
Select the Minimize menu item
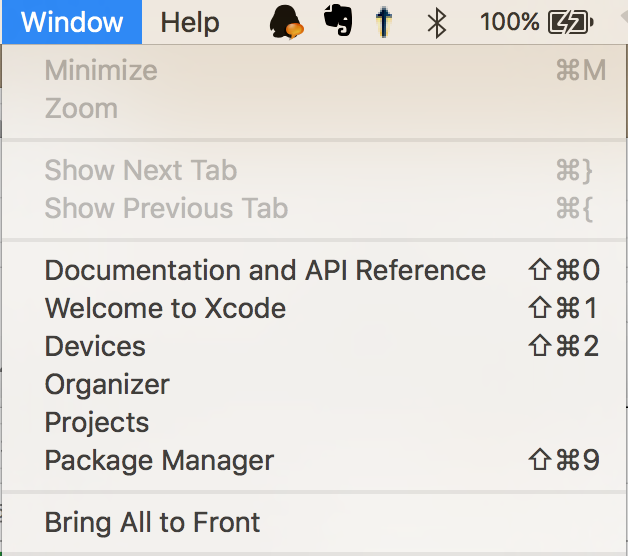[314, 71]
